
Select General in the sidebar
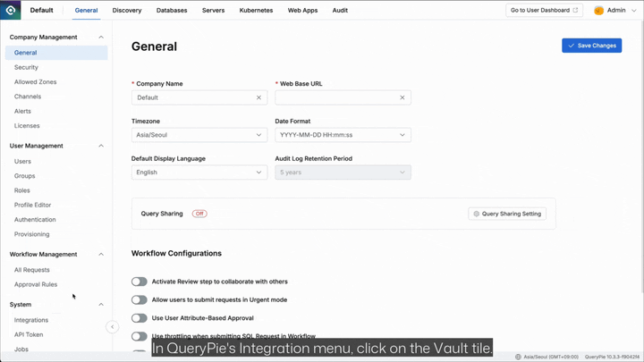(56, 53)
